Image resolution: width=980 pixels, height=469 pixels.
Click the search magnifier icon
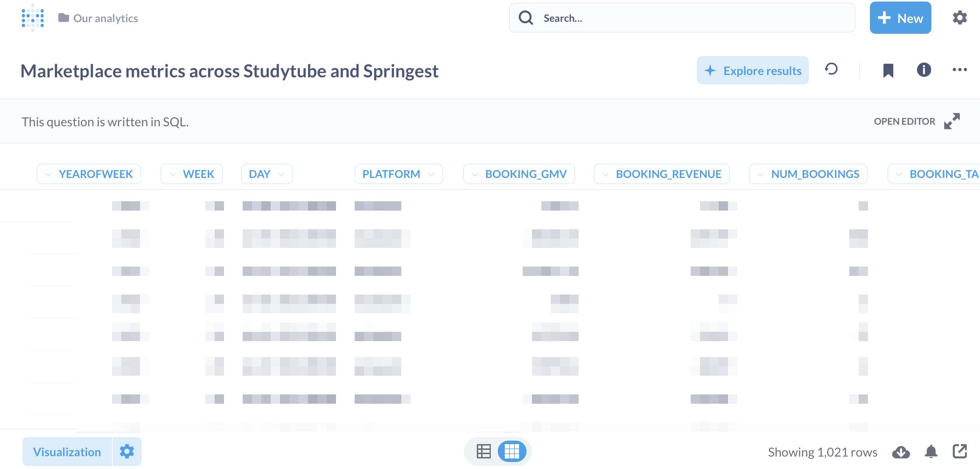pyautogui.click(x=526, y=18)
